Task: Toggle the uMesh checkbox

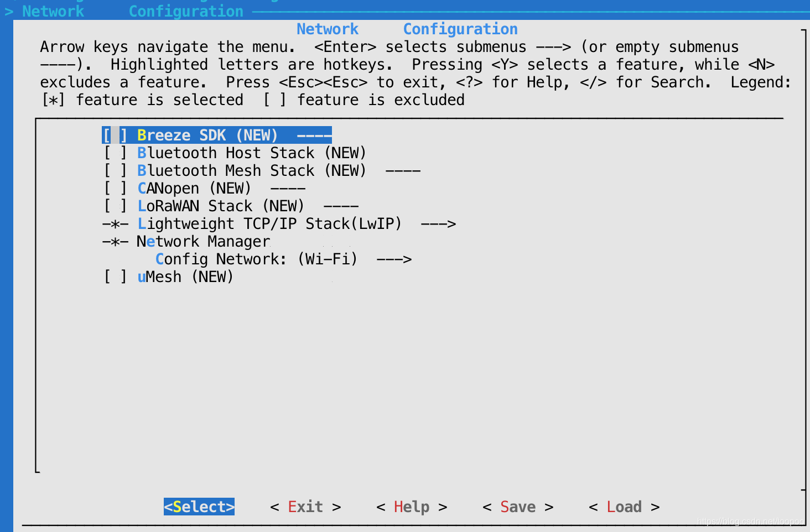Action: click(115, 277)
